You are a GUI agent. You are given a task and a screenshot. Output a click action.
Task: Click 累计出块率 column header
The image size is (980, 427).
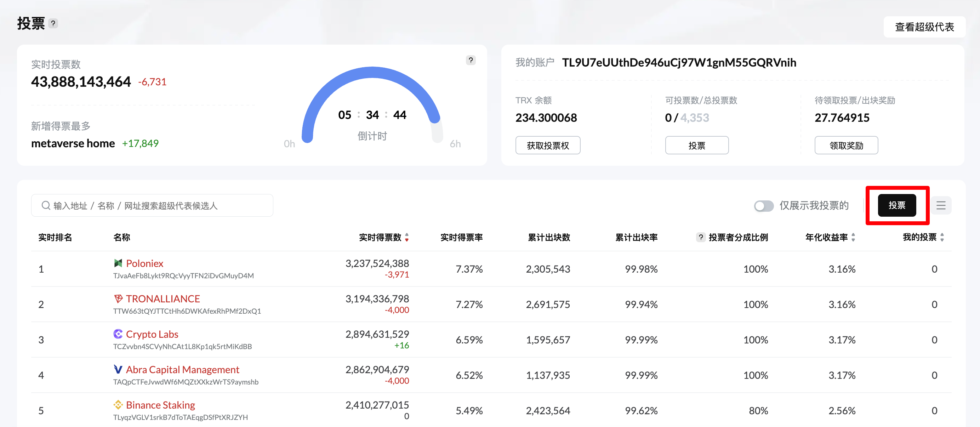coord(637,238)
